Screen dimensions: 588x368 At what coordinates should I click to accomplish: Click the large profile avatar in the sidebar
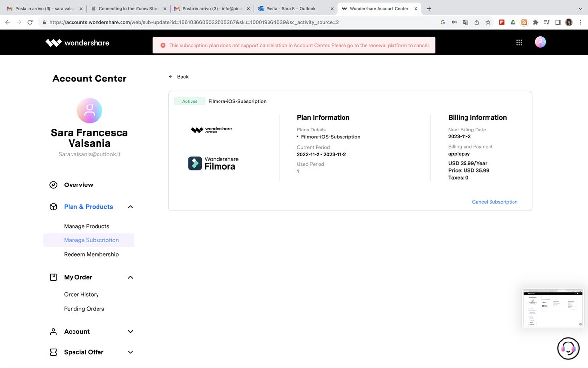(89, 110)
